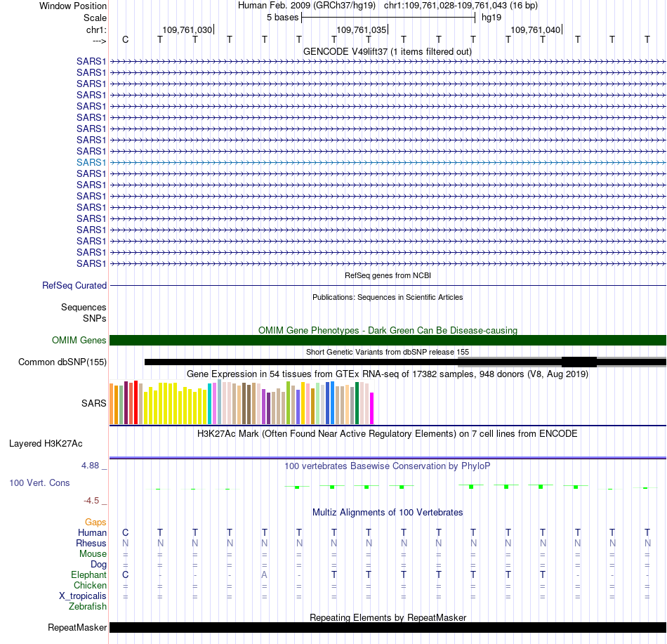Click the Chicken species label

click(x=90, y=585)
